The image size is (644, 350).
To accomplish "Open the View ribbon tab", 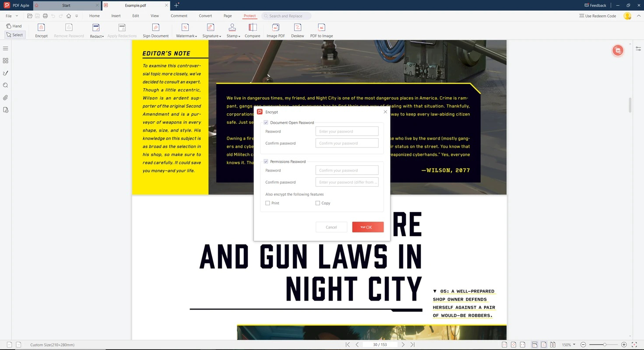I will click(155, 16).
